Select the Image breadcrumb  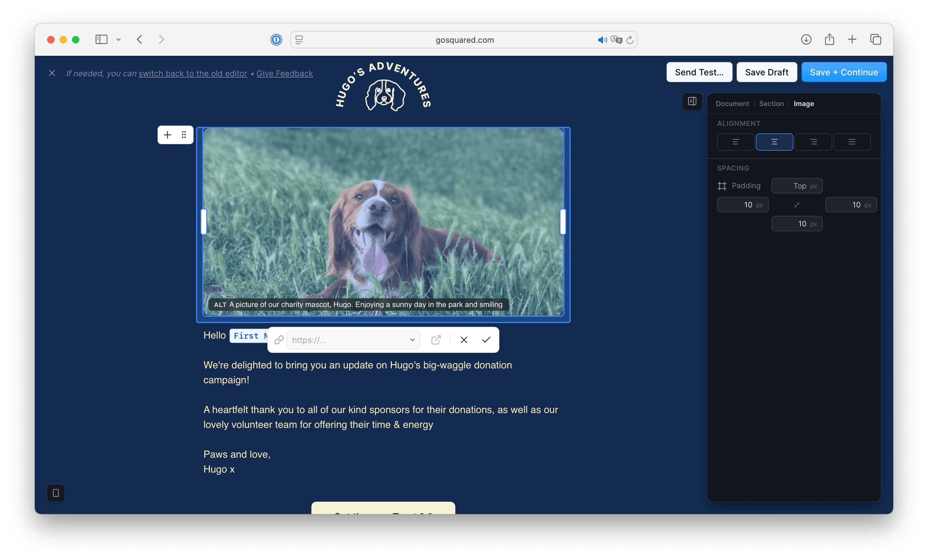click(803, 104)
